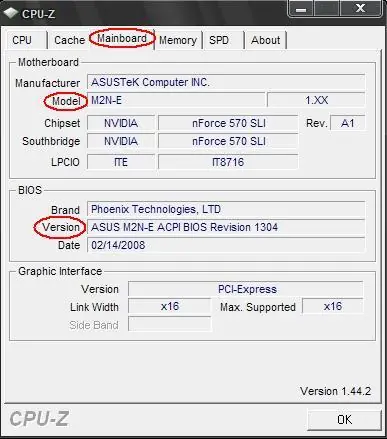The image size is (387, 439).
Task: Click the Chipset vendor field NVIDIA
Action: click(x=121, y=123)
